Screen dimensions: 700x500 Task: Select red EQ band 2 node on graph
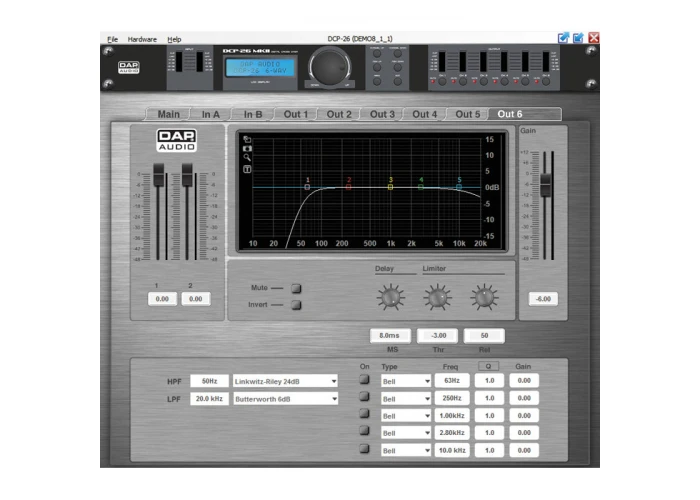[x=349, y=187]
